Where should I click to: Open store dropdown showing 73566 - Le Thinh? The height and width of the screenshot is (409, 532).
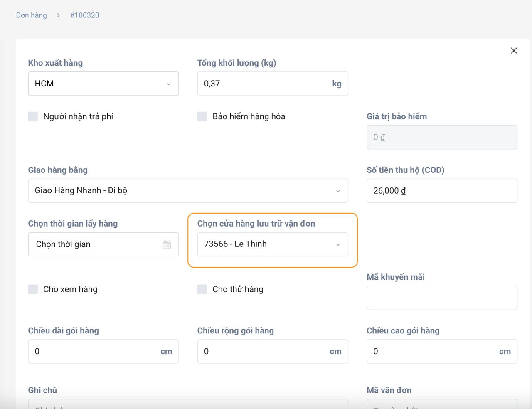point(272,244)
